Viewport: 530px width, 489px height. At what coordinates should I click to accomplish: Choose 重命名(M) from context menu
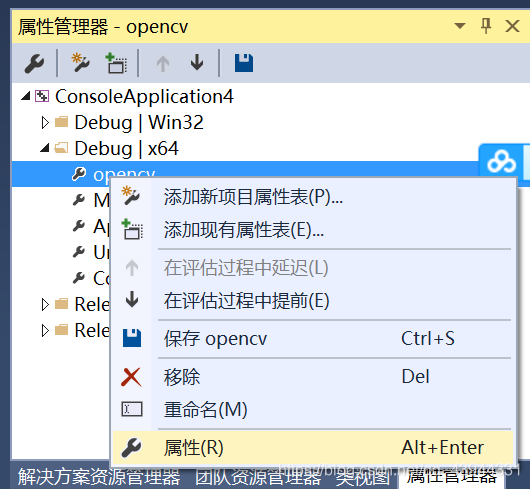313,410
